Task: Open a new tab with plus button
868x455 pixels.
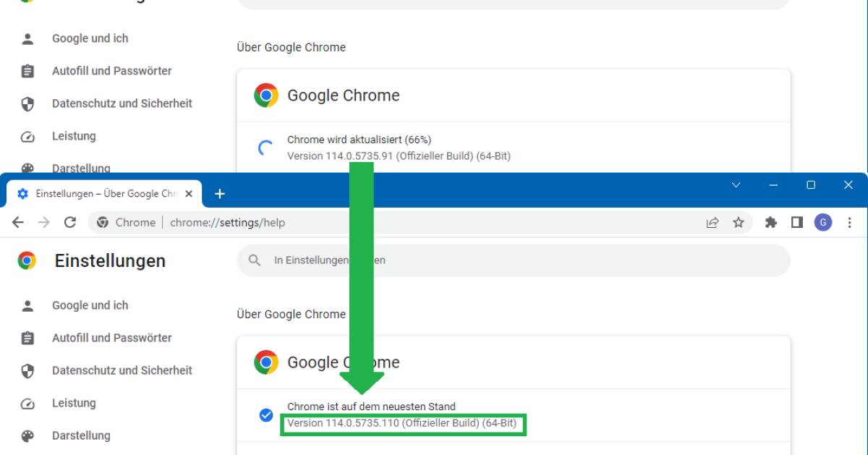Action: point(220,194)
